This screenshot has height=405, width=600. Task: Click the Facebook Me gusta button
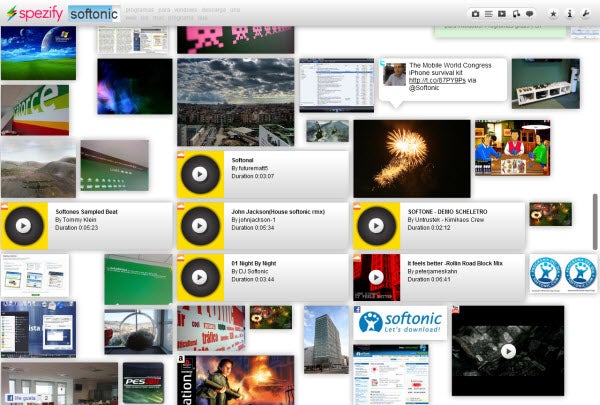click(22, 398)
